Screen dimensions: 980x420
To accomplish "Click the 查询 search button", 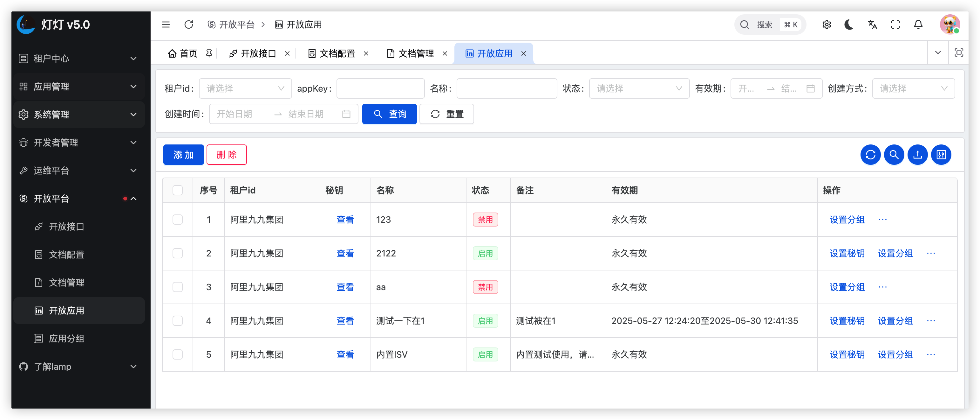I will pos(389,114).
